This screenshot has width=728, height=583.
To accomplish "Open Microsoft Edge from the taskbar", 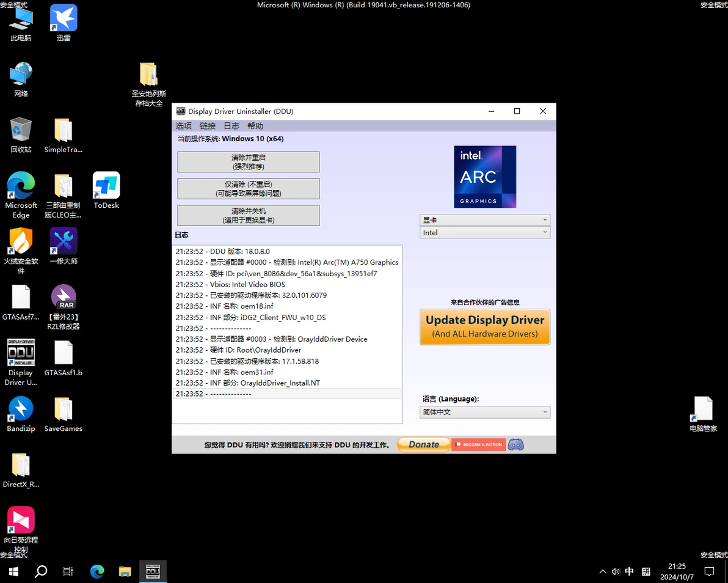I will point(97,571).
